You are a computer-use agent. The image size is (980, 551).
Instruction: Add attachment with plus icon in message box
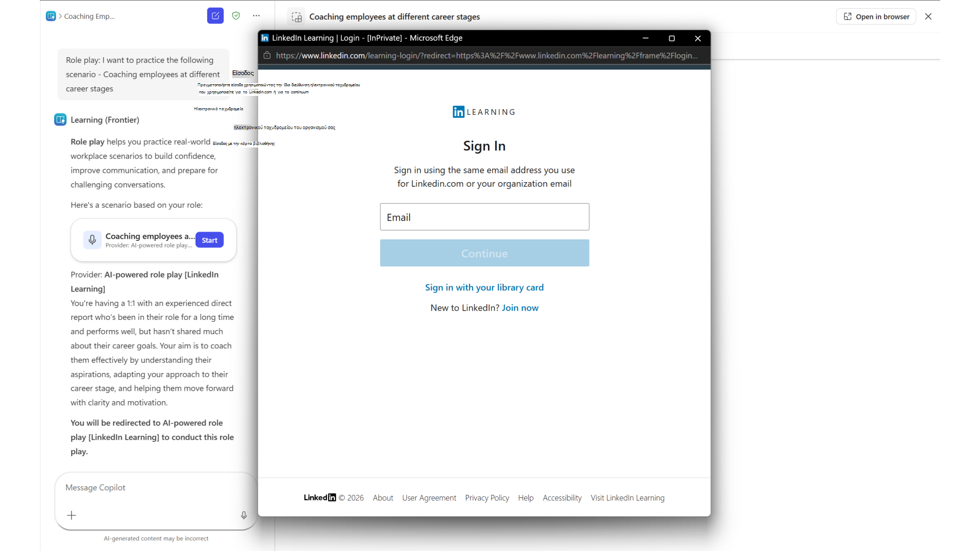tap(71, 515)
